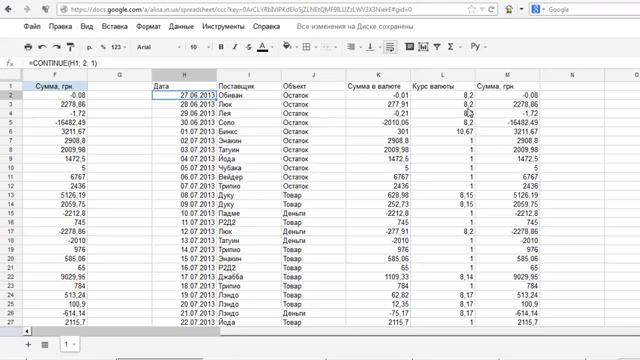The height and width of the screenshot is (360, 640).
Task: Format selection as percent
Action: pos(103,47)
